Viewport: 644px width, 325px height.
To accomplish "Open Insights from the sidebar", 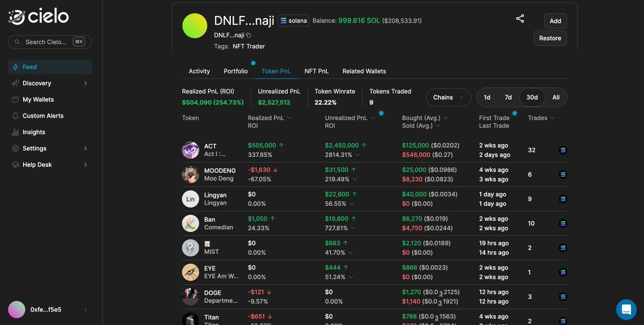I will (34, 132).
